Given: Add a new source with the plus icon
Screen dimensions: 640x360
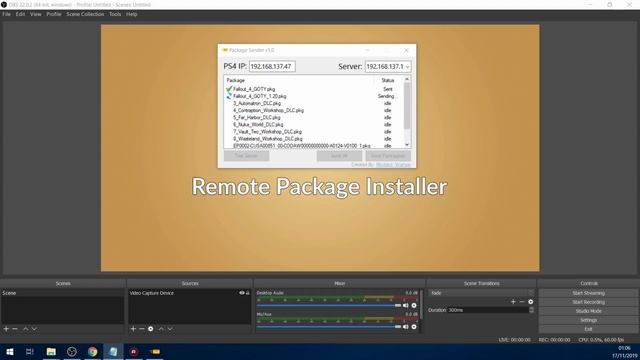Looking at the screenshot, I should (x=133, y=329).
